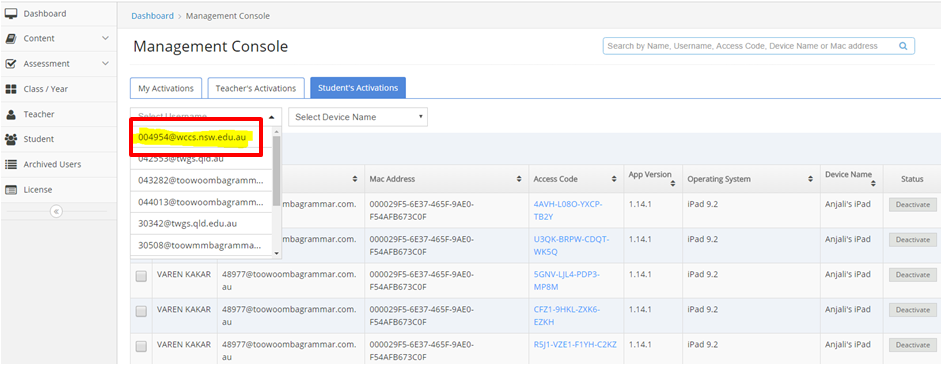This screenshot has width=942, height=365.
Task: Click 1.14.1 version in the R5J1-VZE1-F1YH-C2KZ row
Action: click(640, 345)
